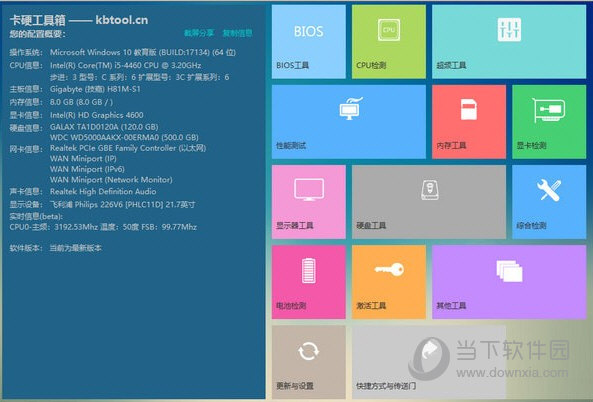593x402 pixels.
Task: Open the BIOS工具 tile
Action: pos(309,42)
